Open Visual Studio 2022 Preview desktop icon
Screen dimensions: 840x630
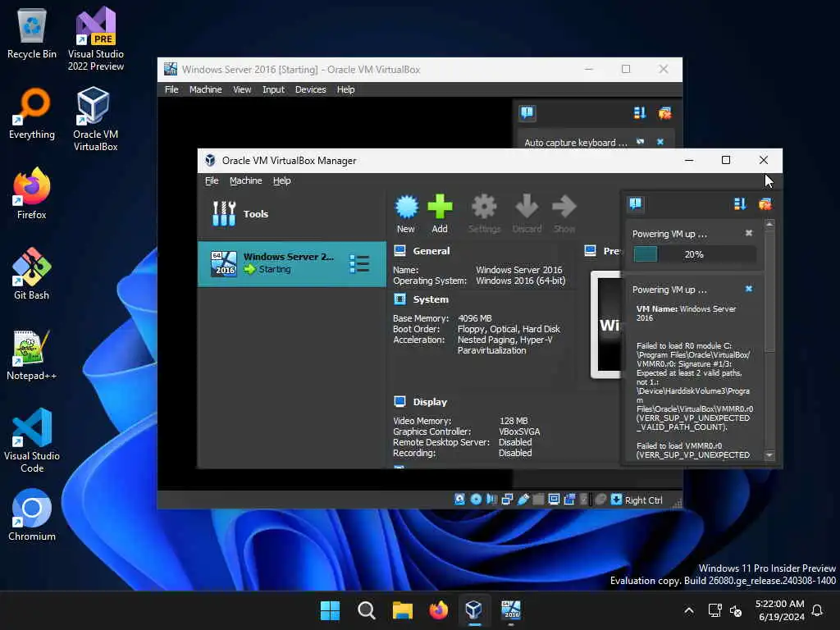coord(95,39)
